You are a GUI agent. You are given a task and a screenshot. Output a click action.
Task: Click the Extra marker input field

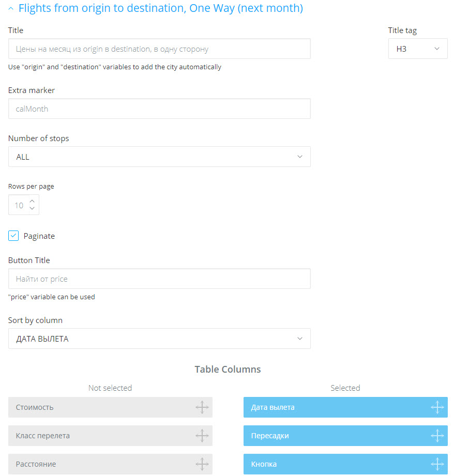[159, 109]
